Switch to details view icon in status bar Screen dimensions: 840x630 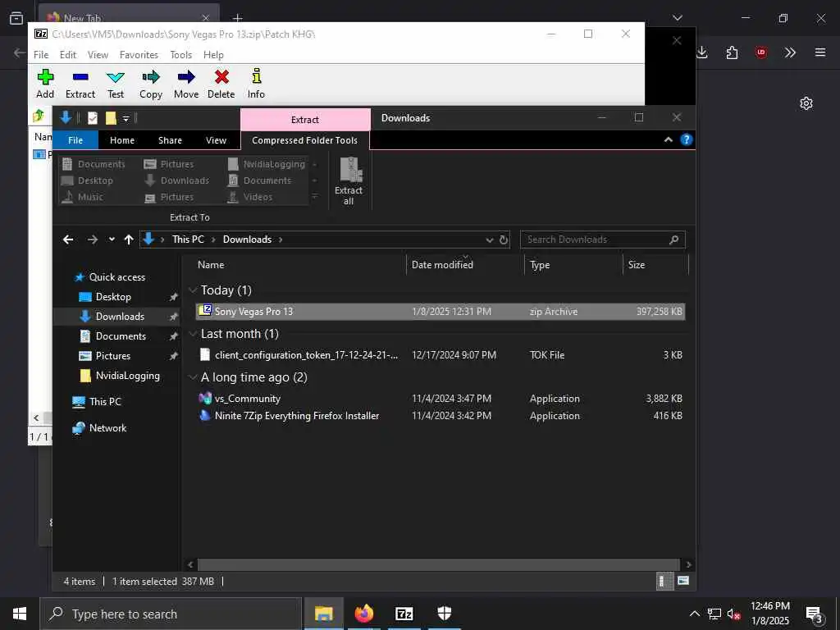click(664, 582)
